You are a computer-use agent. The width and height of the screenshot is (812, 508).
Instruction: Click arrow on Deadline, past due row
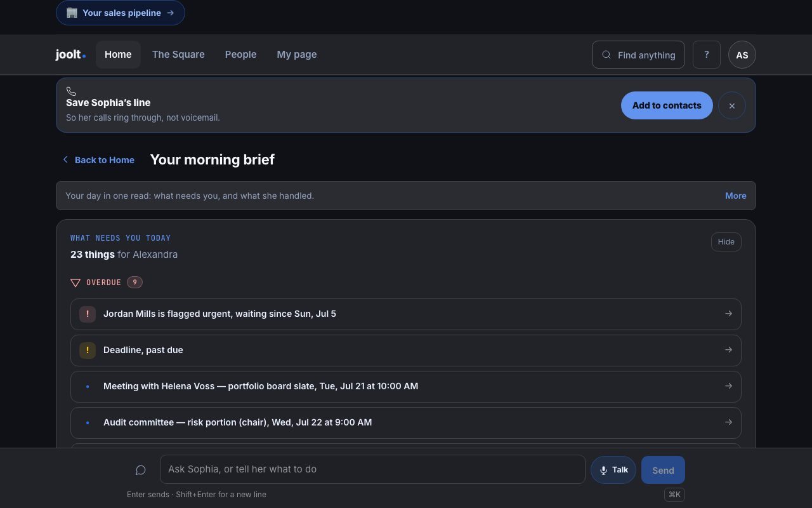[728, 350]
